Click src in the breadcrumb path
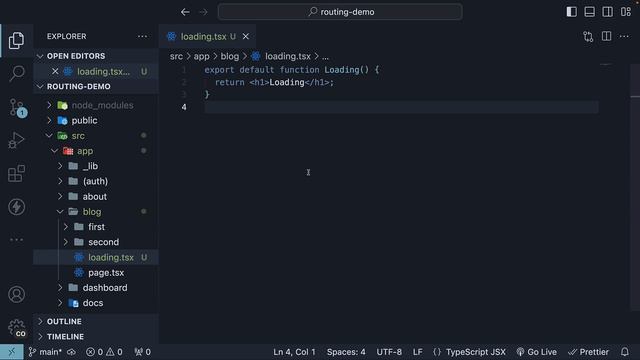The width and height of the screenshot is (640, 360). point(176,56)
